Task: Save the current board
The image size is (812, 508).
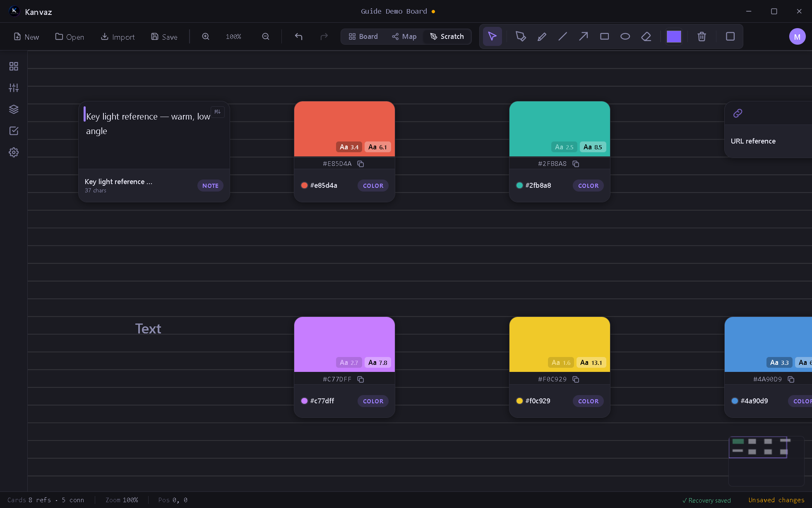Action: [x=164, y=37]
